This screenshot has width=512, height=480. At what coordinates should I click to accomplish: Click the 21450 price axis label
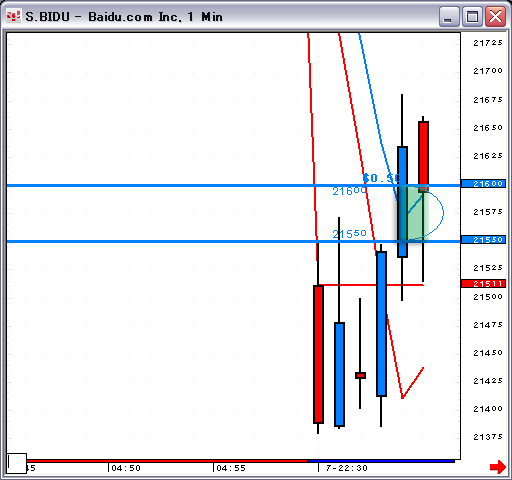pyautogui.click(x=488, y=353)
